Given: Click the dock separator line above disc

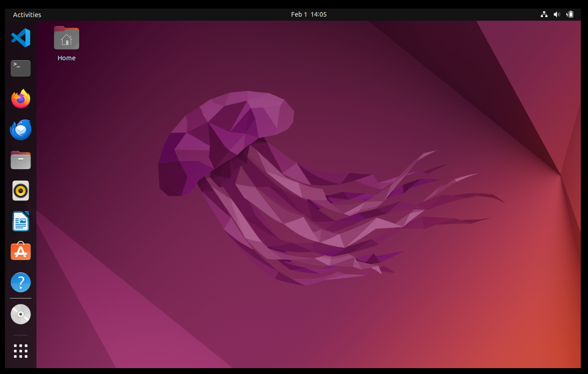Looking at the screenshot, I should pos(21,298).
